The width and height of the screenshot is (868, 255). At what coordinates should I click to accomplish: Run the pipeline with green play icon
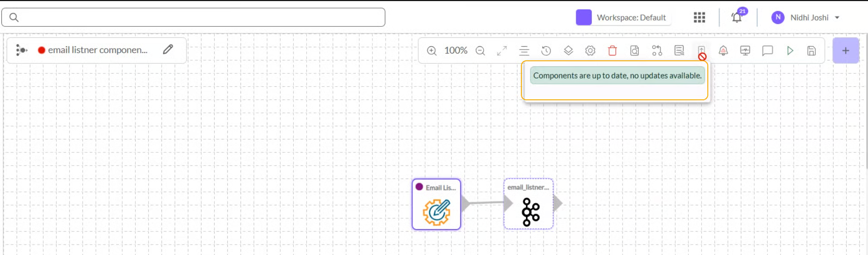point(790,51)
